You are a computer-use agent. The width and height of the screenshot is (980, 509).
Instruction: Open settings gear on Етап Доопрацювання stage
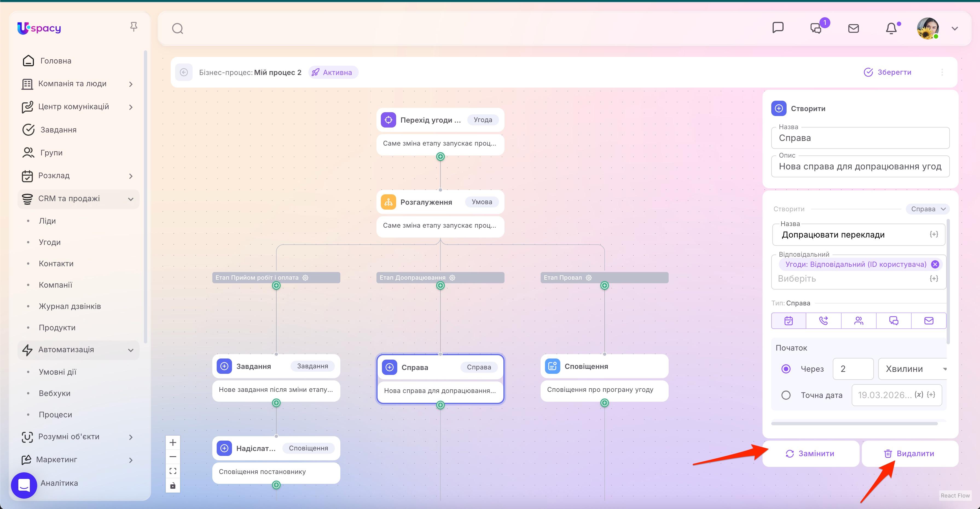pos(452,277)
